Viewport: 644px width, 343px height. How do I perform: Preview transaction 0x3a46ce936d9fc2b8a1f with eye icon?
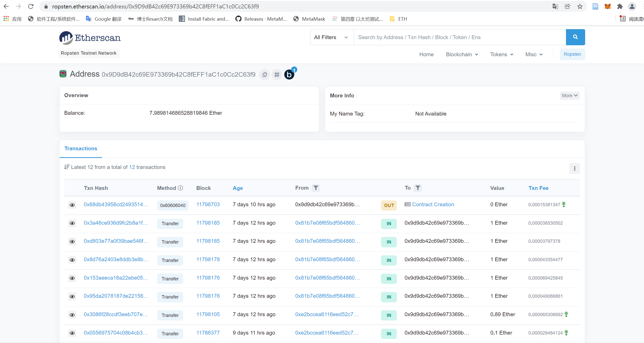pos(72,223)
